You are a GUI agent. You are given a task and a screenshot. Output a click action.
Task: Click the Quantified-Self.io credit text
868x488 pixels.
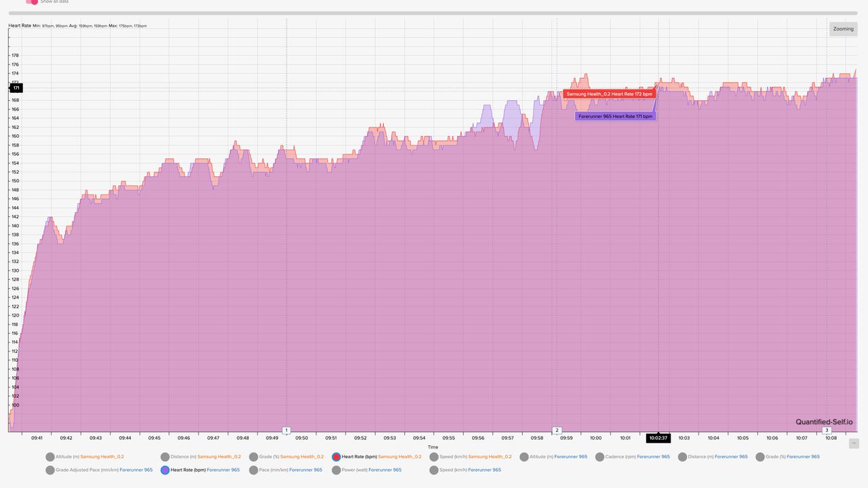tap(825, 422)
